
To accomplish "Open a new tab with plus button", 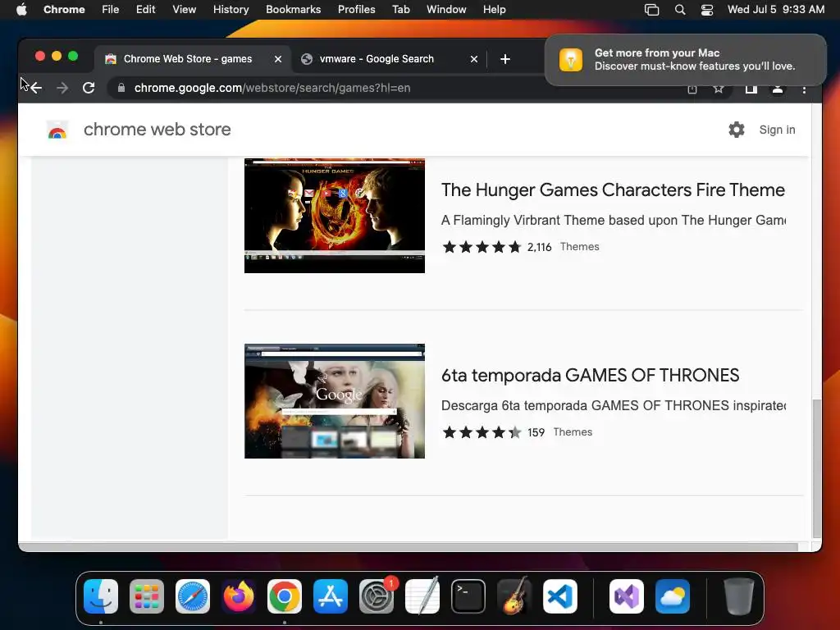I will tap(505, 59).
